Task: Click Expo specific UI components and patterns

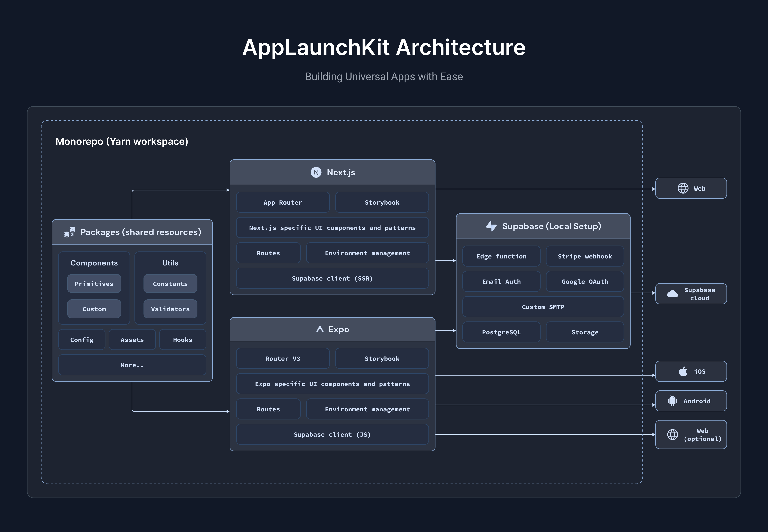Action: pos(332,384)
